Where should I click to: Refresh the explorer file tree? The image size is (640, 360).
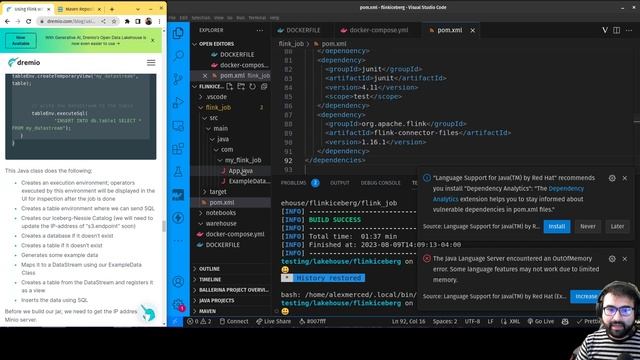point(252,87)
